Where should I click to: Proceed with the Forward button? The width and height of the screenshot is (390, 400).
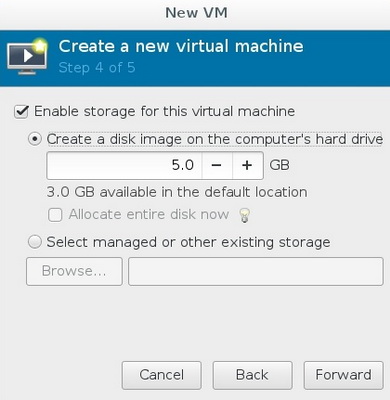(x=343, y=375)
